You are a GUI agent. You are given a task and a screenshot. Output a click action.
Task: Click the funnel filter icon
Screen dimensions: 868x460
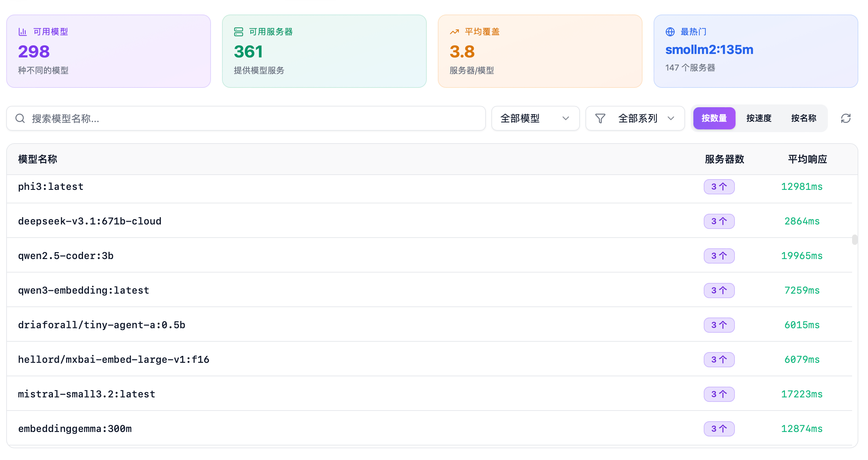click(x=600, y=118)
